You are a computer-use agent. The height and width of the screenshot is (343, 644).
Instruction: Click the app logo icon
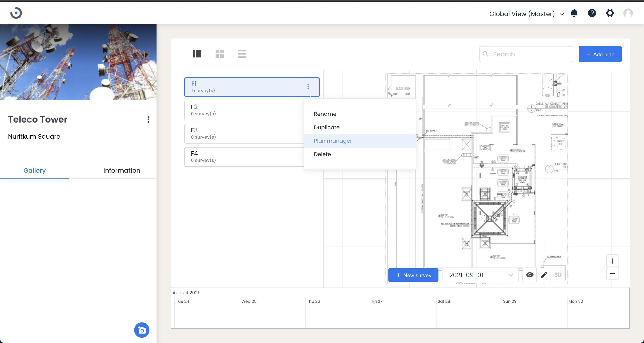coord(16,13)
